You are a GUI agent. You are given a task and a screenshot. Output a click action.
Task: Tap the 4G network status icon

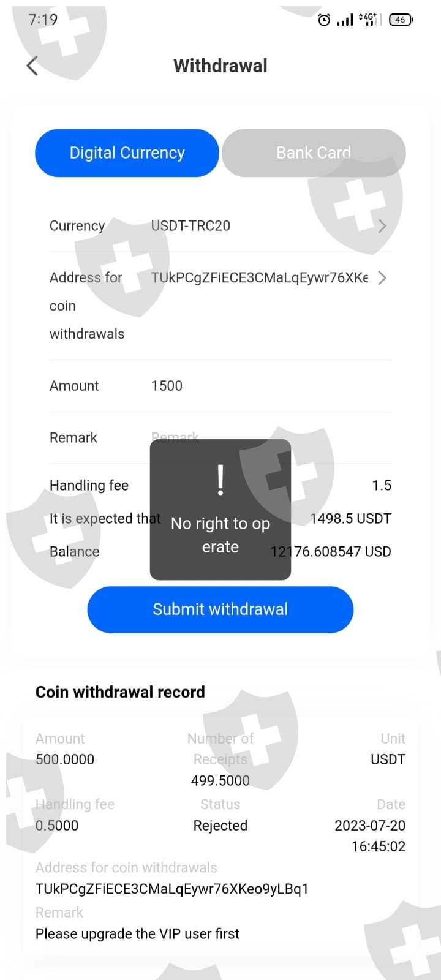[369, 20]
